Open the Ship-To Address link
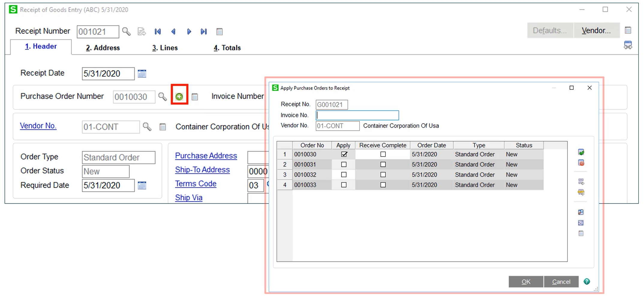Image resolution: width=644 pixels, height=296 pixels. tap(202, 170)
